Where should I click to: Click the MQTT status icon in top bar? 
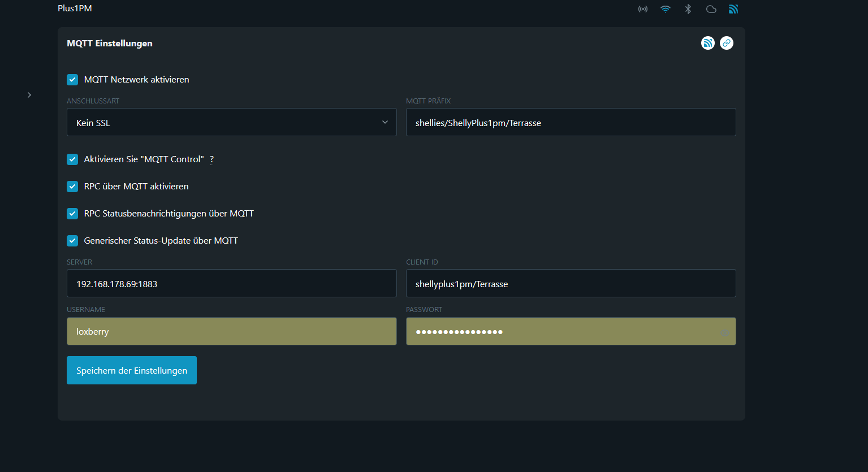(733, 9)
